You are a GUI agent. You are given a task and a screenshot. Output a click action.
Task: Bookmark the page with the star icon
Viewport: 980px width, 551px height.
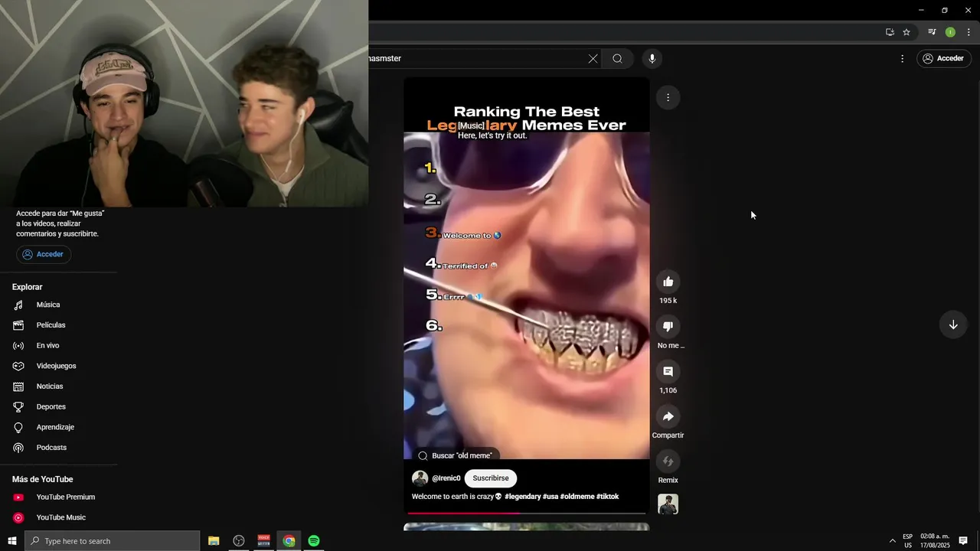(906, 32)
